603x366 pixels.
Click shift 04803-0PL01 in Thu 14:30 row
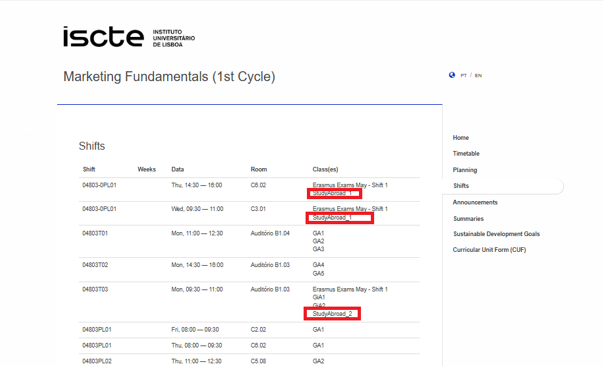(x=99, y=185)
